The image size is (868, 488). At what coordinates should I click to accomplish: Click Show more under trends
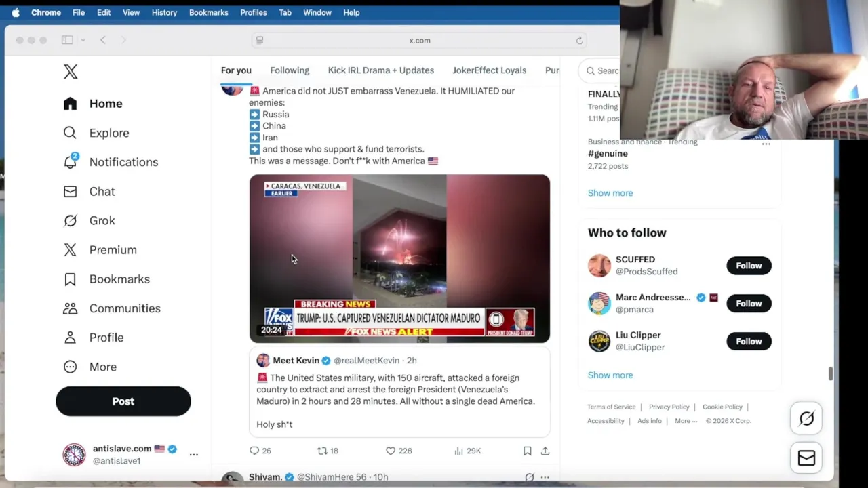[x=610, y=193]
